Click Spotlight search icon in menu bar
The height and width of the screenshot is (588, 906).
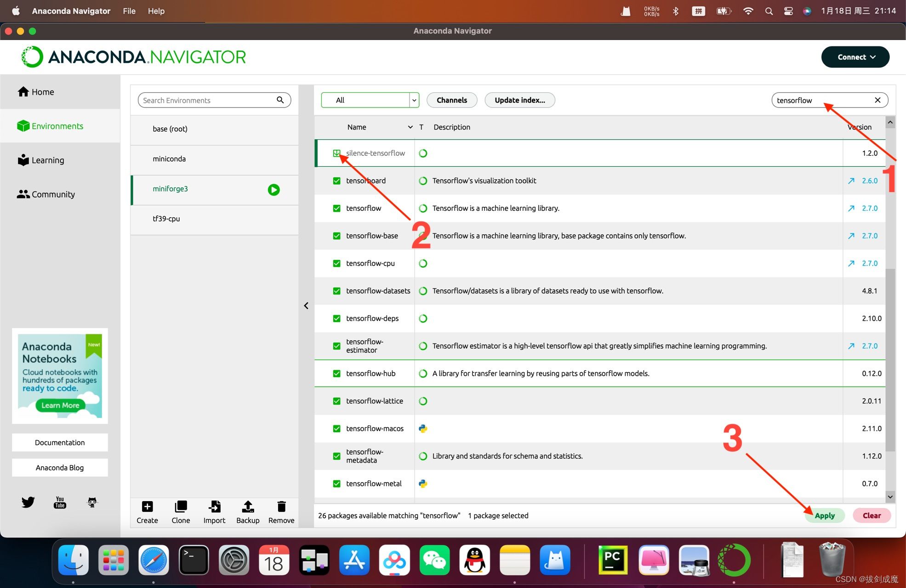[769, 11]
